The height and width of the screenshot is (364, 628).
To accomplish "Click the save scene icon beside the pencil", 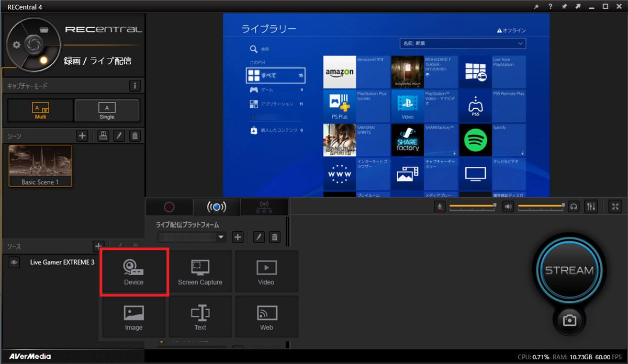I will coord(104,136).
